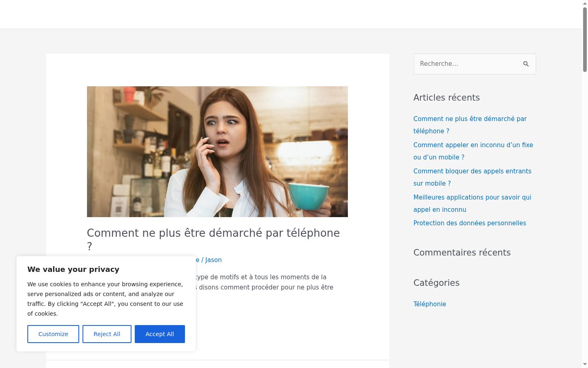Click the 'Commentaires récents' heading
Image resolution: width=588 pixels, height=368 pixels.
click(x=462, y=252)
